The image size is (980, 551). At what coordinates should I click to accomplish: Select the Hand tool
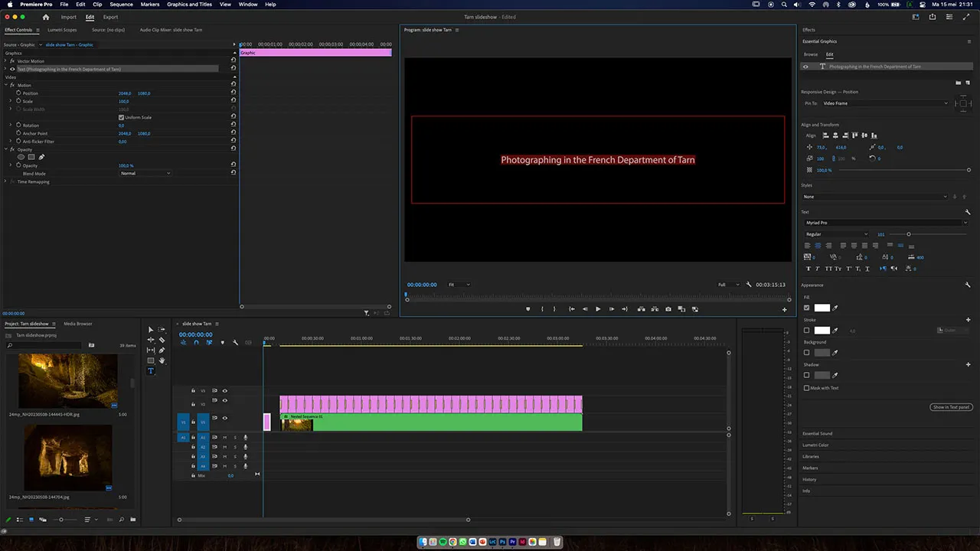pos(162,360)
